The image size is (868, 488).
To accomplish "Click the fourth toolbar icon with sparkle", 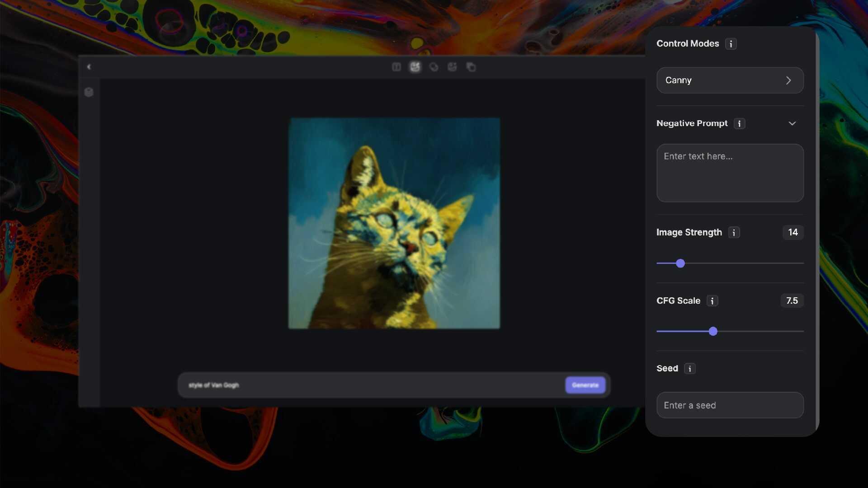I will (452, 67).
